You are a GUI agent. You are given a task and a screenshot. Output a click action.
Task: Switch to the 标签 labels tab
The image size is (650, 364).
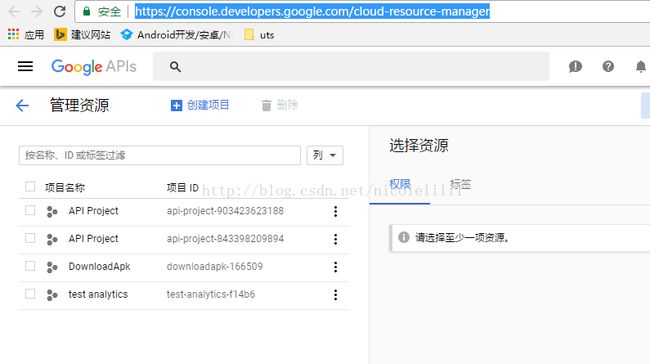[x=460, y=184]
